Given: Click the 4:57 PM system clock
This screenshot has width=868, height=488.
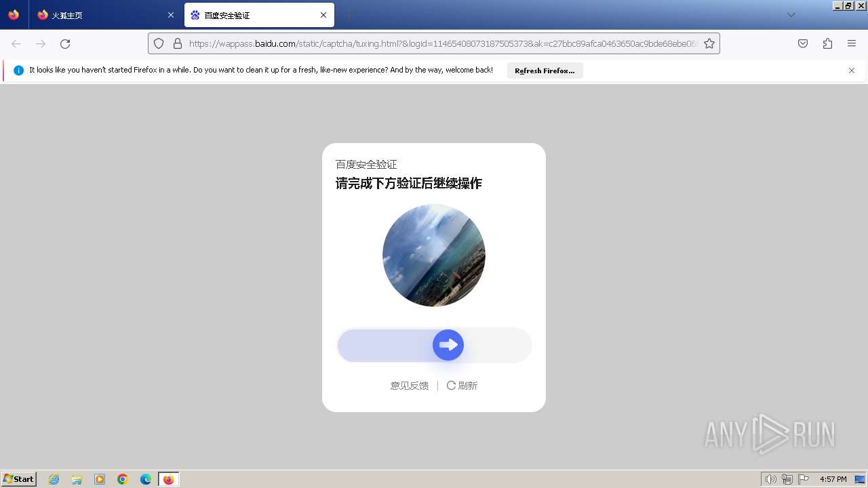Looking at the screenshot, I should click(x=833, y=479).
